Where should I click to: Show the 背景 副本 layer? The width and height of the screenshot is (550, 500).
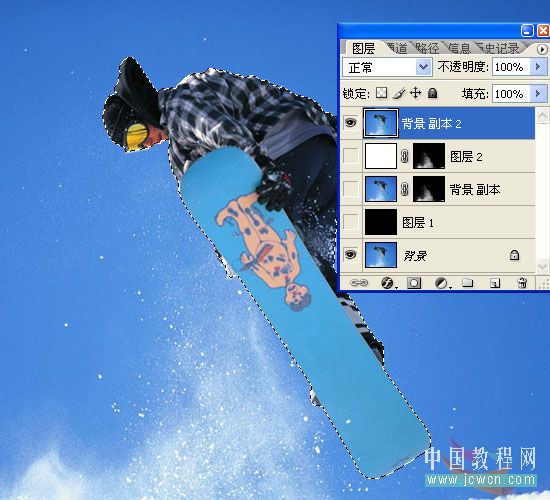click(x=351, y=189)
